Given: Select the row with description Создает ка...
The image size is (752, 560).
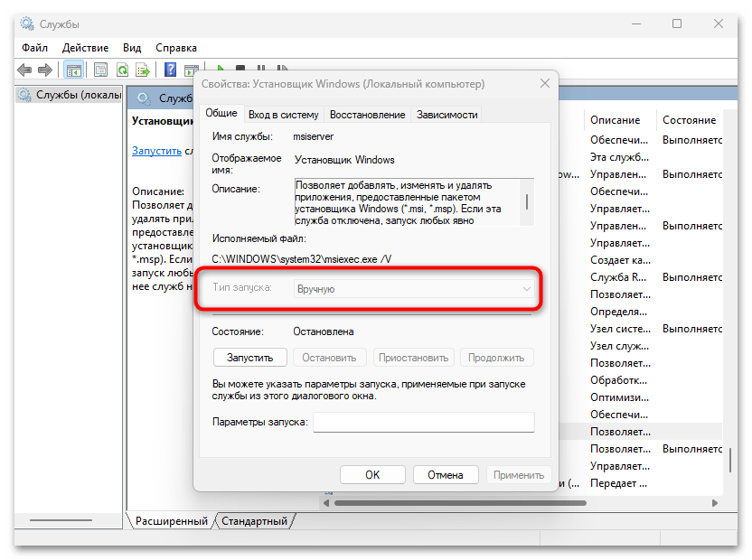Looking at the screenshot, I should pos(621,260).
